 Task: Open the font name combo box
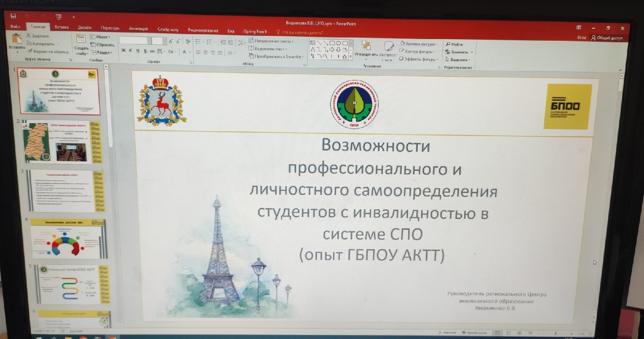[x=135, y=41]
